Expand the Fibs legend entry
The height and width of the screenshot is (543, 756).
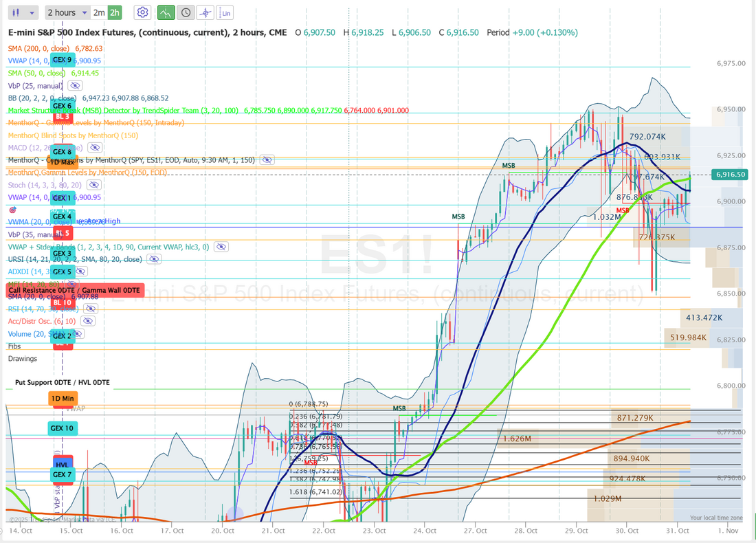tap(15, 346)
